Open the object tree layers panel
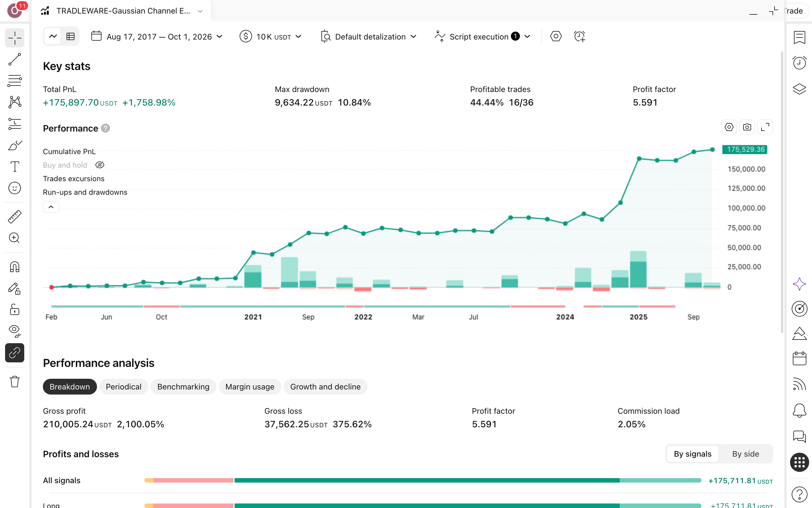Viewport: 812px width, 508px height. tap(799, 89)
